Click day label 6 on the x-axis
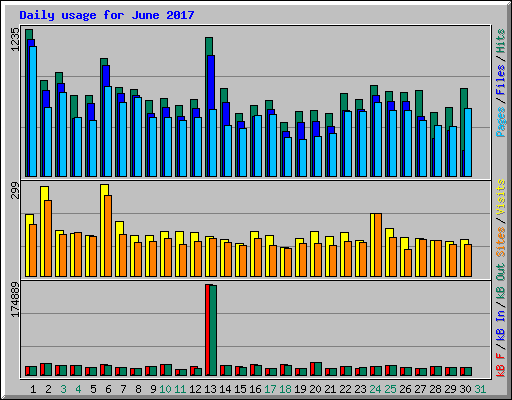 click(108, 389)
